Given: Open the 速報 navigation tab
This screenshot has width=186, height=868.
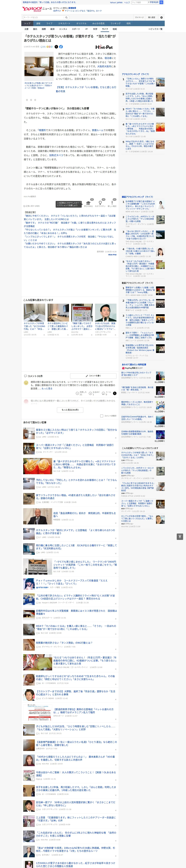Looking at the screenshot, I should click(38, 23).
